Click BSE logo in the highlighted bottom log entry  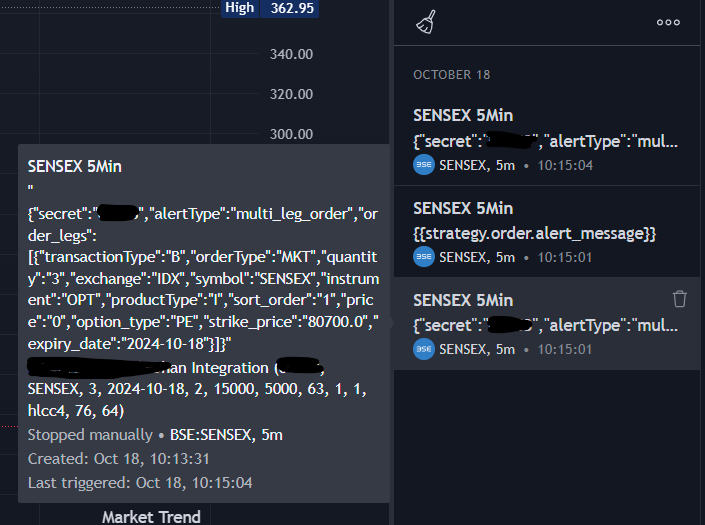point(424,349)
